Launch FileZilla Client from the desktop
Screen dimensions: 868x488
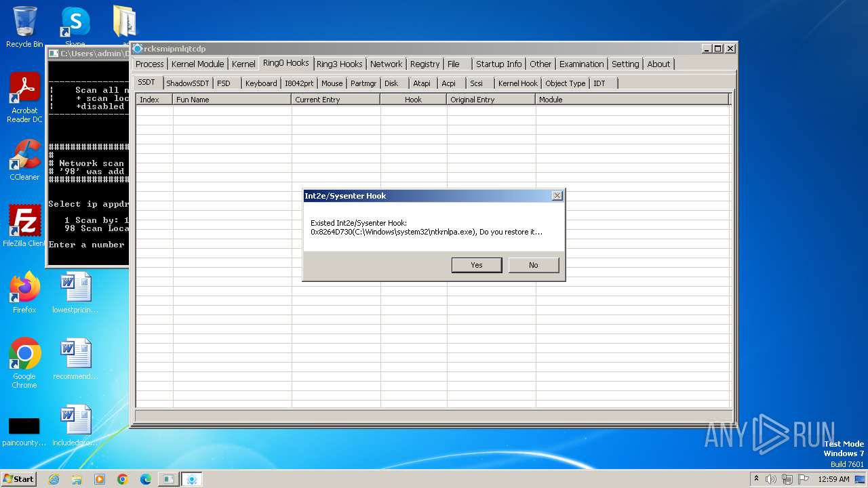click(x=24, y=226)
